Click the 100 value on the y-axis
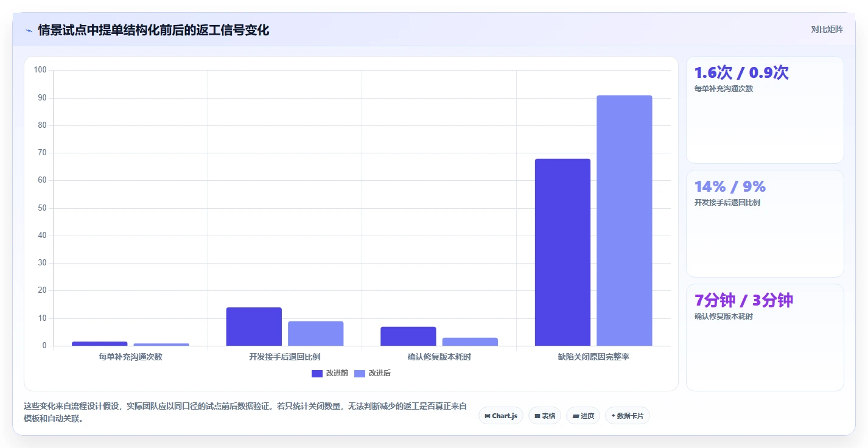 (40, 70)
